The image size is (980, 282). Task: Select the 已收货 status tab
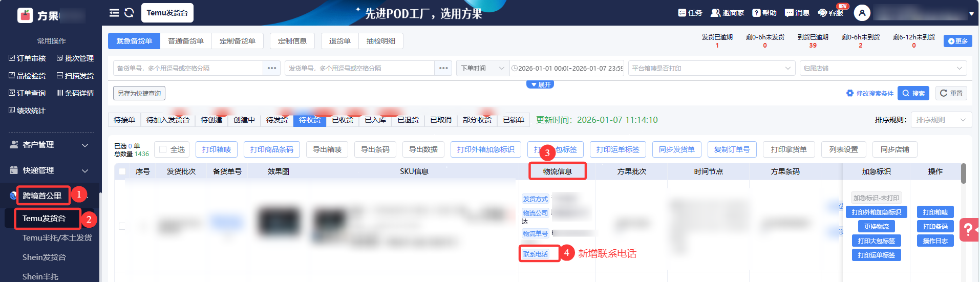point(343,120)
